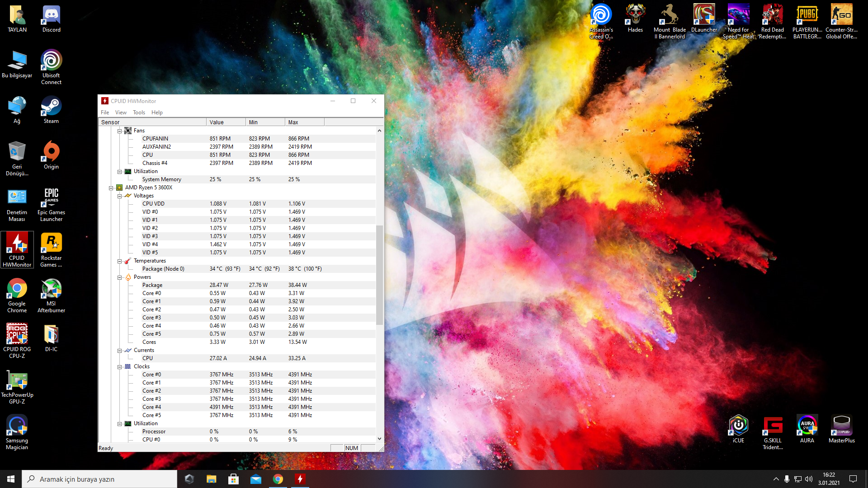Image resolution: width=868 pixels, height=488 pixels.
Task: Collapse the Temperatures tree node
Action: (120, 261)
